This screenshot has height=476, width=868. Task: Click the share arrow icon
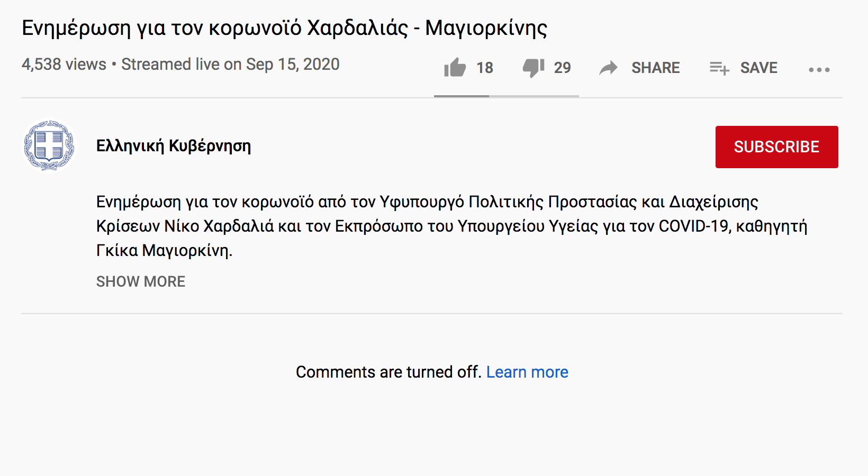coord(609,68)
